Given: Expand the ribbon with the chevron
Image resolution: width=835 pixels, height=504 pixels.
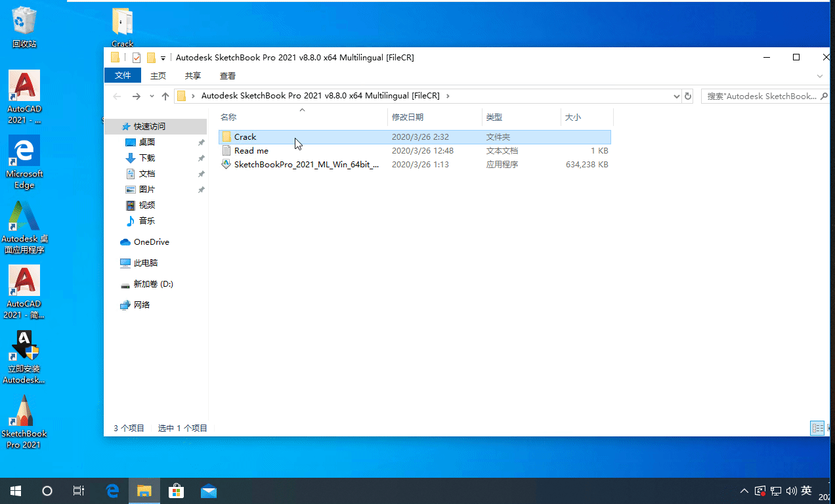Looking at the screenshot, I should 820,76.
